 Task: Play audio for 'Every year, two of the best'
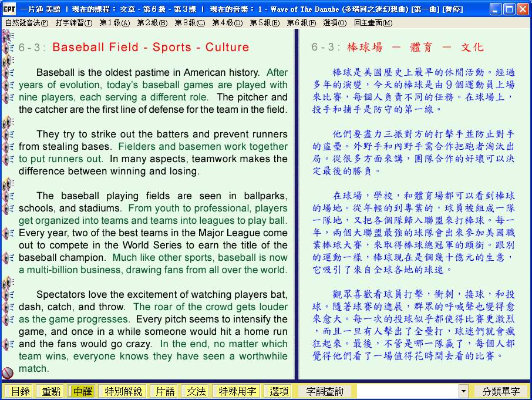click(8, 233)
